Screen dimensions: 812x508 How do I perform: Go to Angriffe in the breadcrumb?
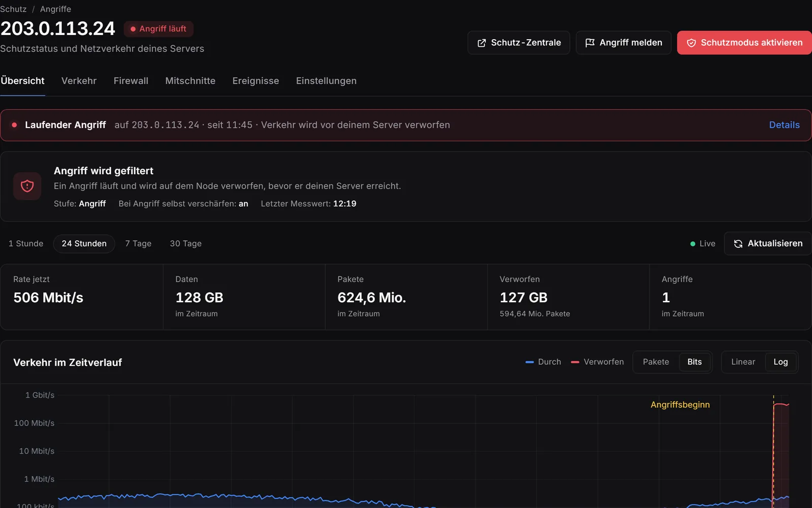click(x=55, y=9)
